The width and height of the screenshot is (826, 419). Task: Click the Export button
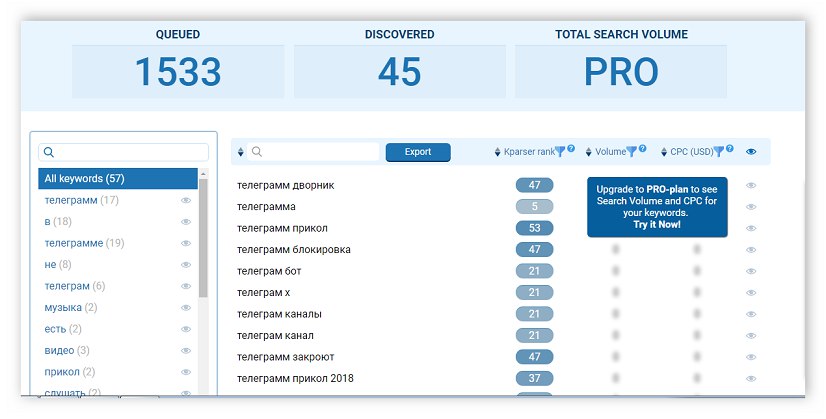pyautogui.click(x=418, y=152)
